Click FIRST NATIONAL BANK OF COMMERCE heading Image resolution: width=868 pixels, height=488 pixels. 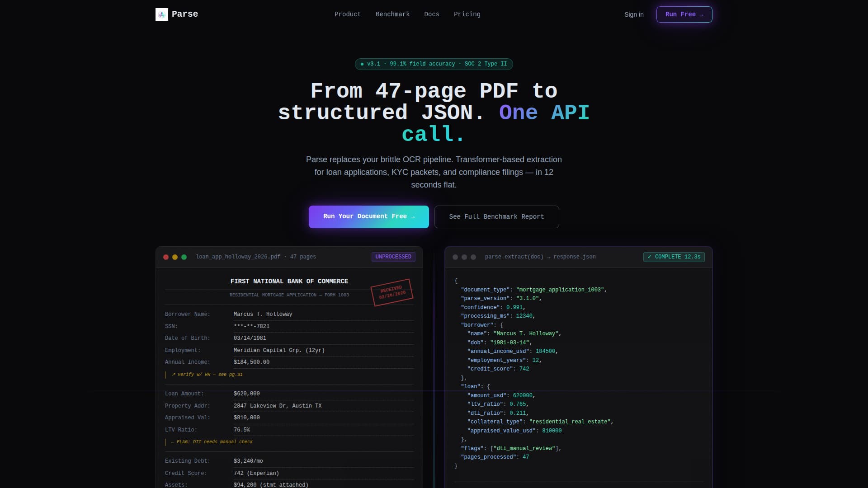click(x=289, y=282)
